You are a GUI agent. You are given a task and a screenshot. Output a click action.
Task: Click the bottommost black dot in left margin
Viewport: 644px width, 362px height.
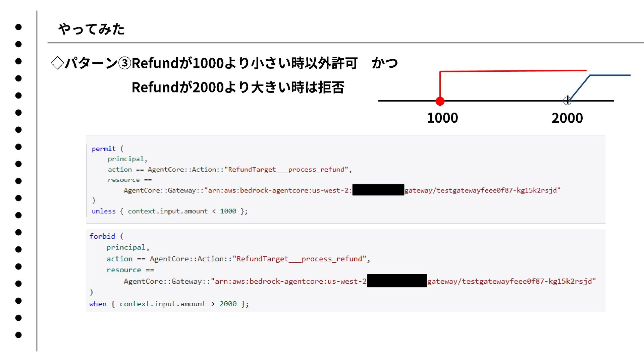[x=18, y=335]
